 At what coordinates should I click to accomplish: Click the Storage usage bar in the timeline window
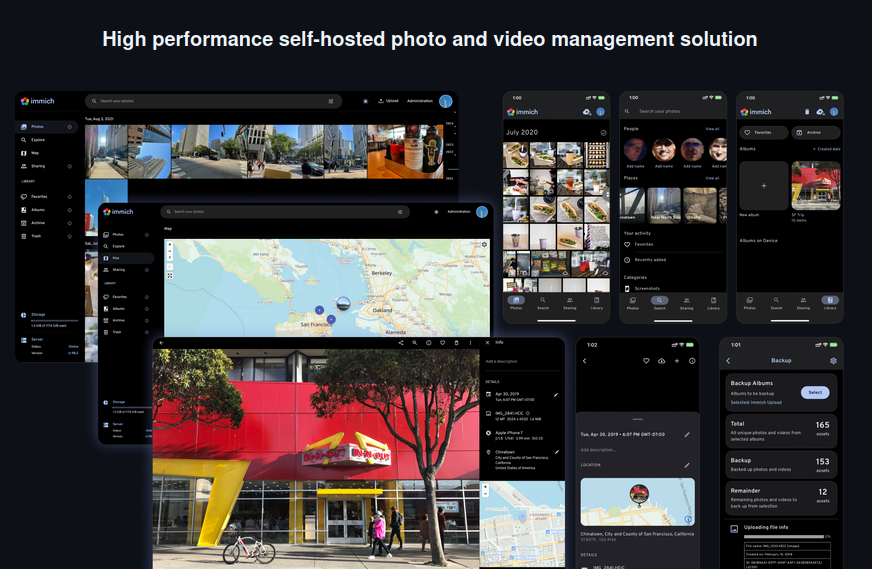(54, 321)
